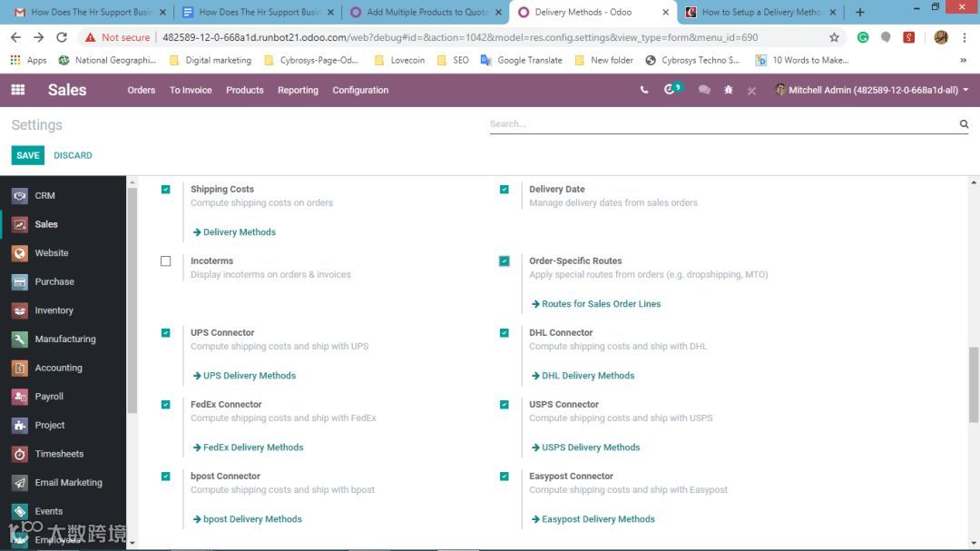The image size is (980, 551).
Task: Uncheck the Shipping Costs checkbox
Action: pos(166,190)
